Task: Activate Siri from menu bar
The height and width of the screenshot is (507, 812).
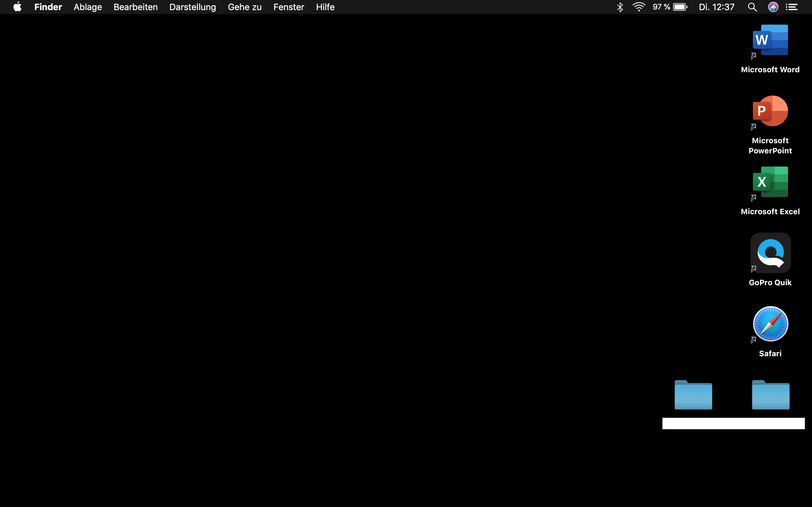Action: point(773,7)
